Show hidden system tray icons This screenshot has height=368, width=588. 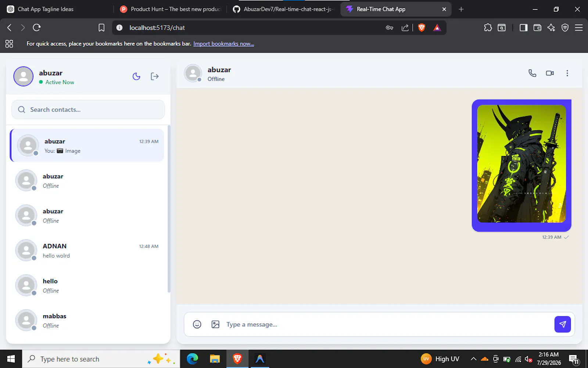[x=473, y=359]
